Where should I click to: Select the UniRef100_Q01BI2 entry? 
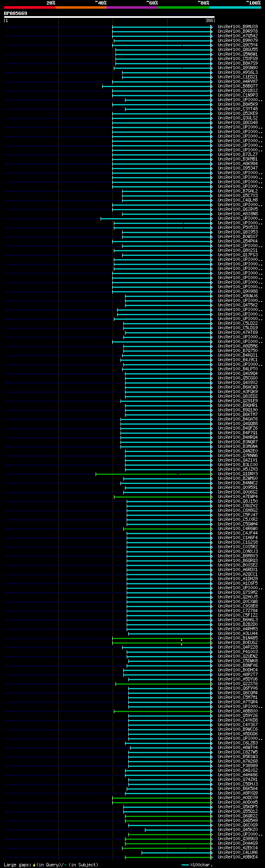(238, 91)
